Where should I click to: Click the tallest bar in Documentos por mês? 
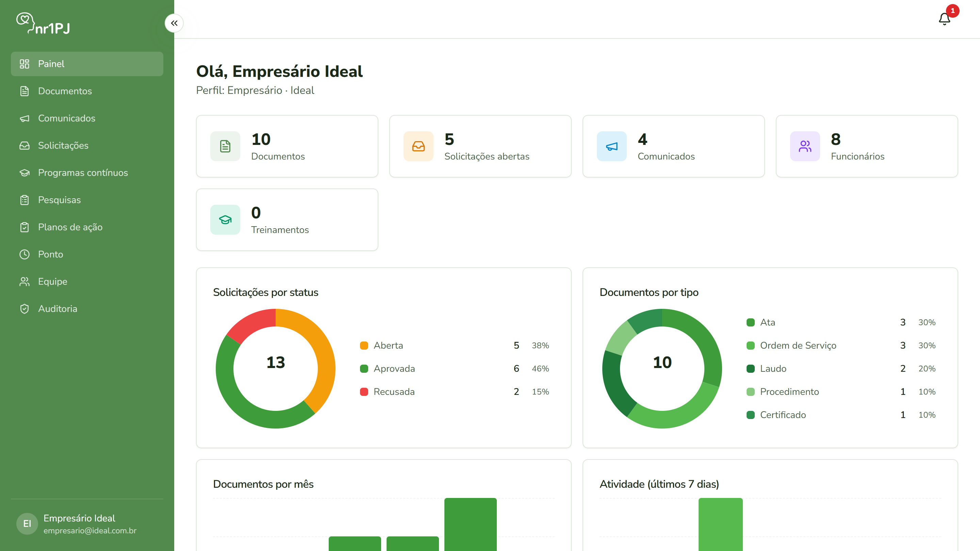point(471,524)
